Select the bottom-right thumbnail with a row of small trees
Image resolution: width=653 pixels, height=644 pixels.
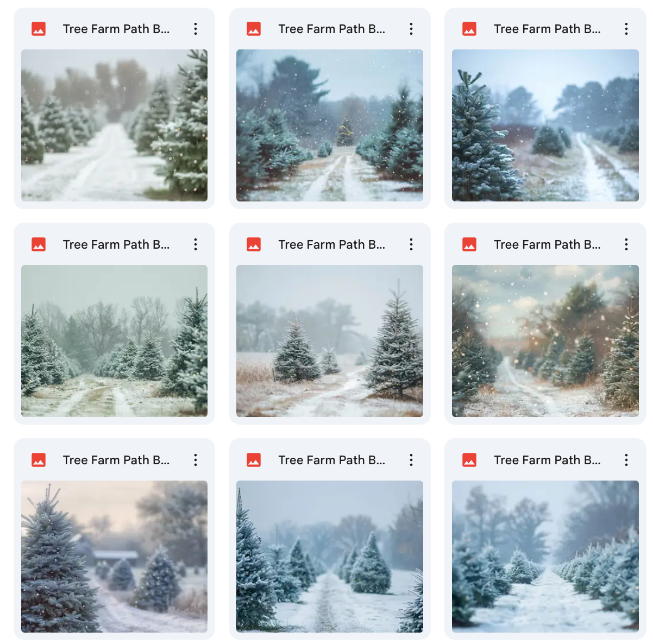coord(545,557)
